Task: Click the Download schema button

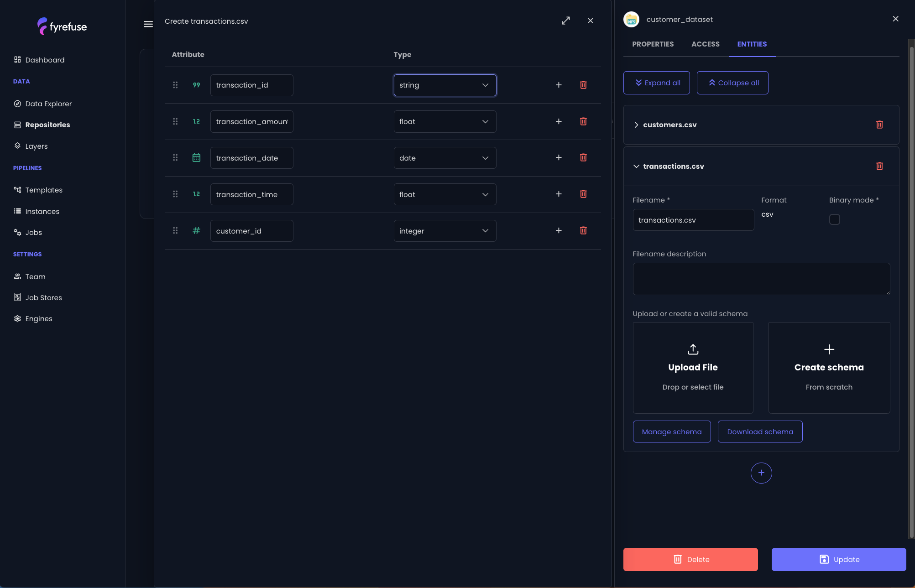Action: click(760, 432)
